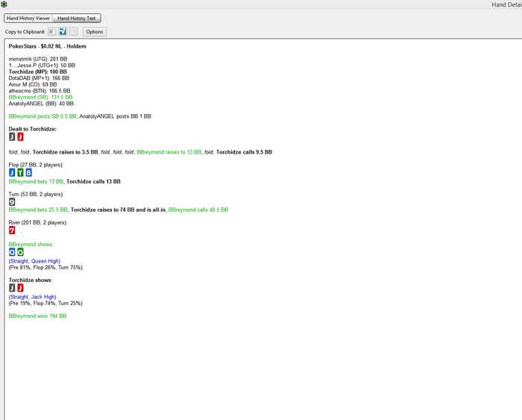Click the black nine turn card
The width and height of the screenshot is (522, 420).
coord(12,202)
